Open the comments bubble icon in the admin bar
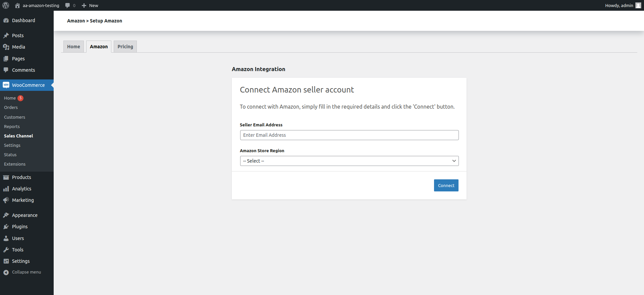This screenshot has width=644, height=295. [x=67, y=5]
